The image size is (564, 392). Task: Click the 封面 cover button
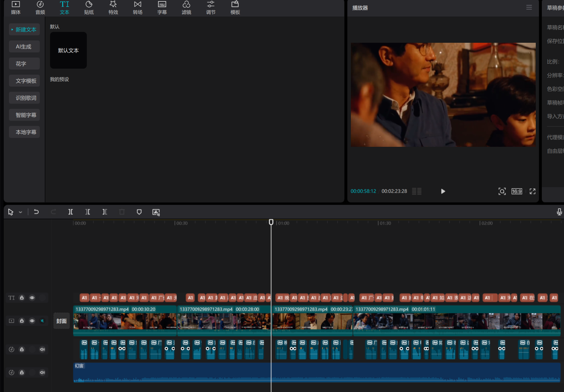coord(61,321)
